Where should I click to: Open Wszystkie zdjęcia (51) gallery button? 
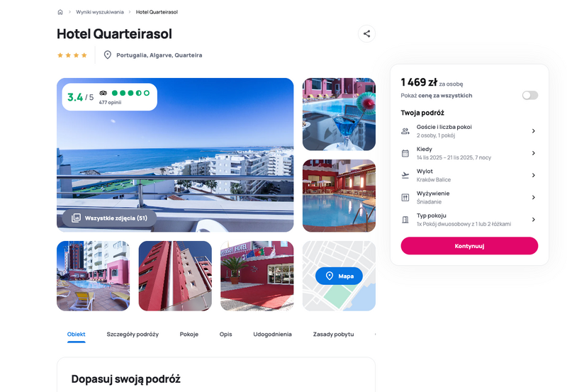pyautogui.click(x=110, y=218)
